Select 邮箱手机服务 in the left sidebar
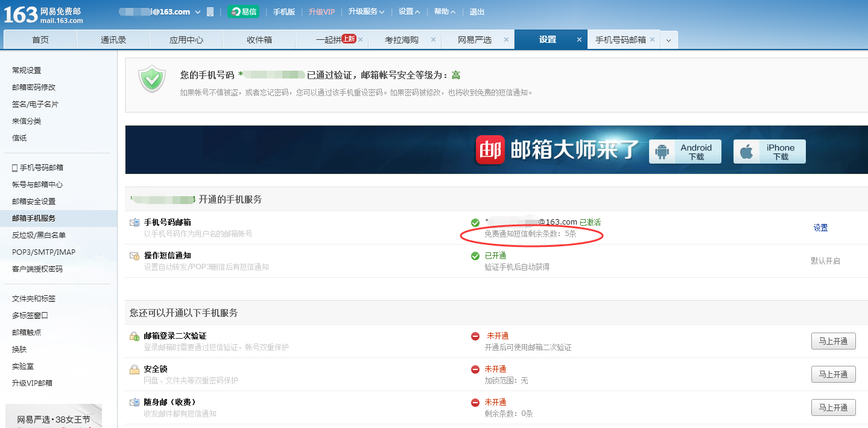The image size is (868, 428). 33,218
